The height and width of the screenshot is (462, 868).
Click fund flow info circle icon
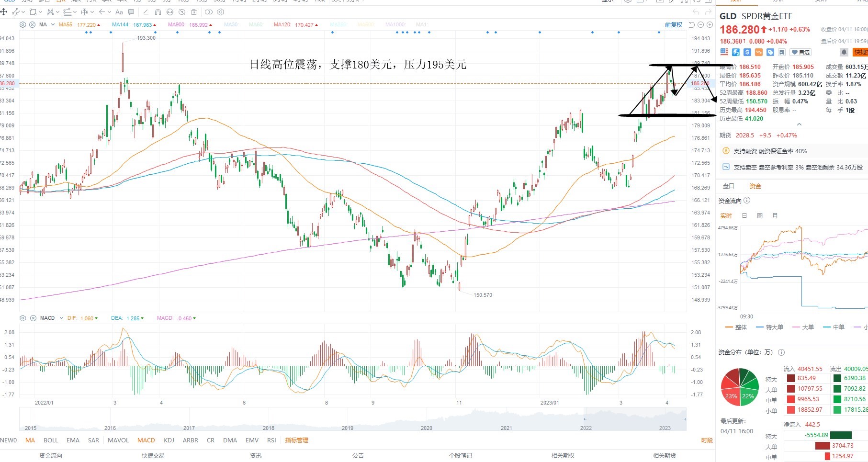pos(747,201)
